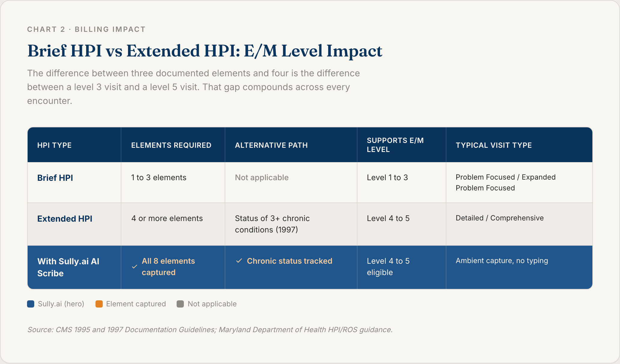This screenshot has height=364, width=620.
Task: Click the checkmark beside 'Chronic status tracked'
Action: [239, 261]
